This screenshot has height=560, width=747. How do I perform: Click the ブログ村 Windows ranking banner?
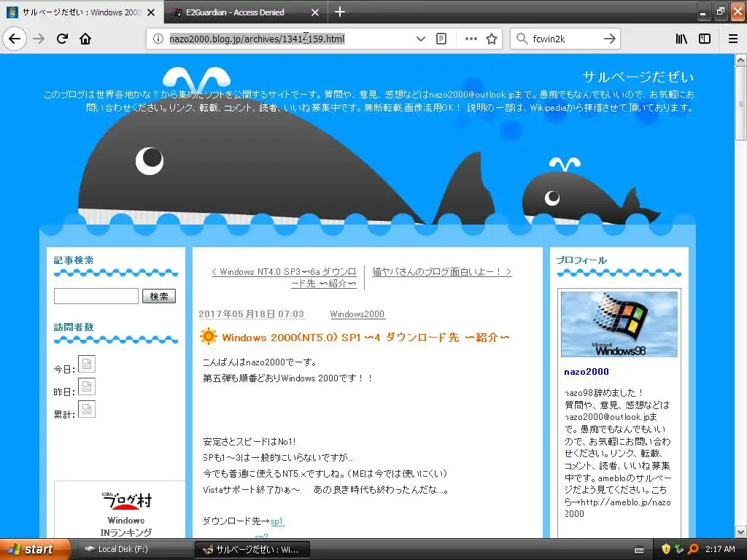(x=125, y=514)
